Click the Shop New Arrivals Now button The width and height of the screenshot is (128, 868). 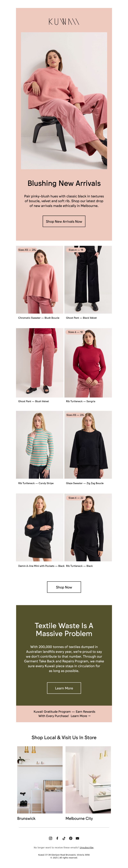pos(64,221)
